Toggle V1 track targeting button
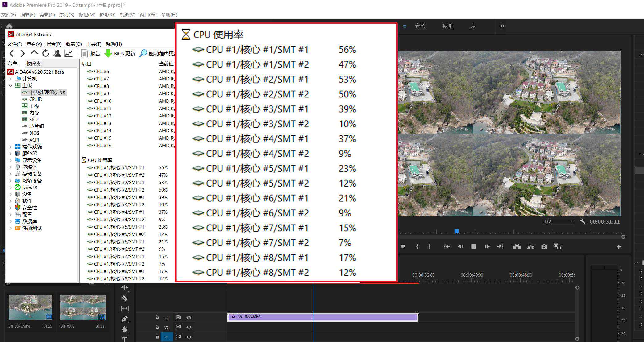Screen dimensions: 644x342 click(x=166, y=337)
